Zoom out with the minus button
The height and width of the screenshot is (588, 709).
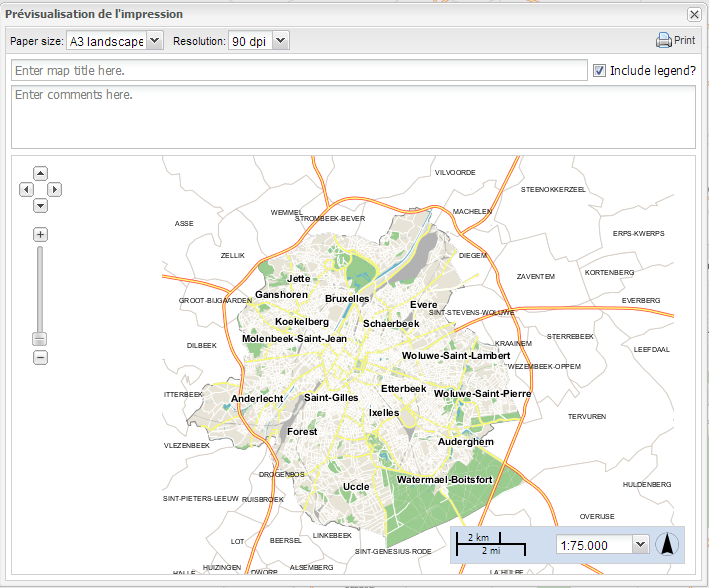(41, 357)
